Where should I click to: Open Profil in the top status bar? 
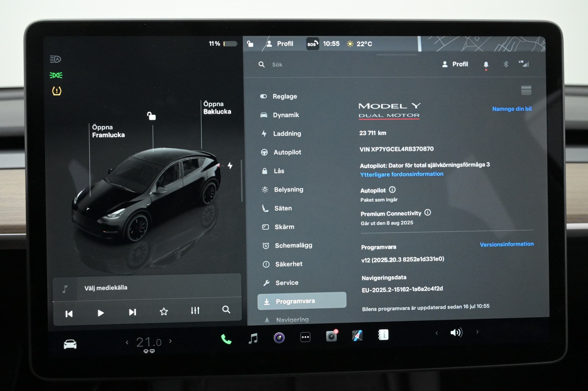280,44
